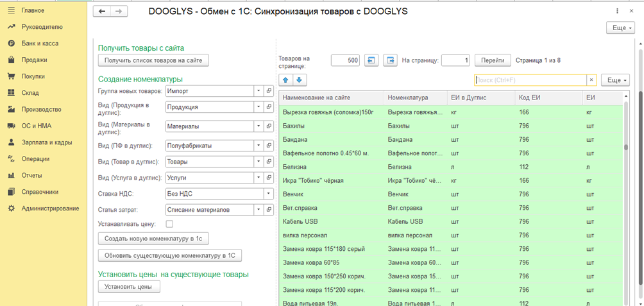Expand Группа новых товаров dropdown
The width and height of the screenshot is (644, 306).
(258, 90)
